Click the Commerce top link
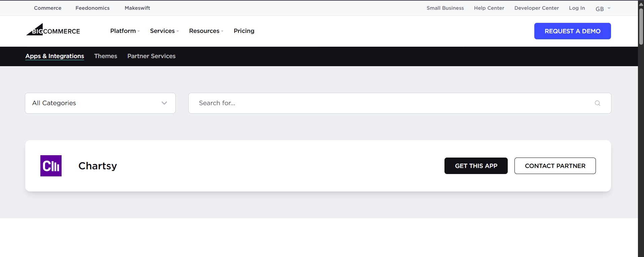 click(48, 8)
